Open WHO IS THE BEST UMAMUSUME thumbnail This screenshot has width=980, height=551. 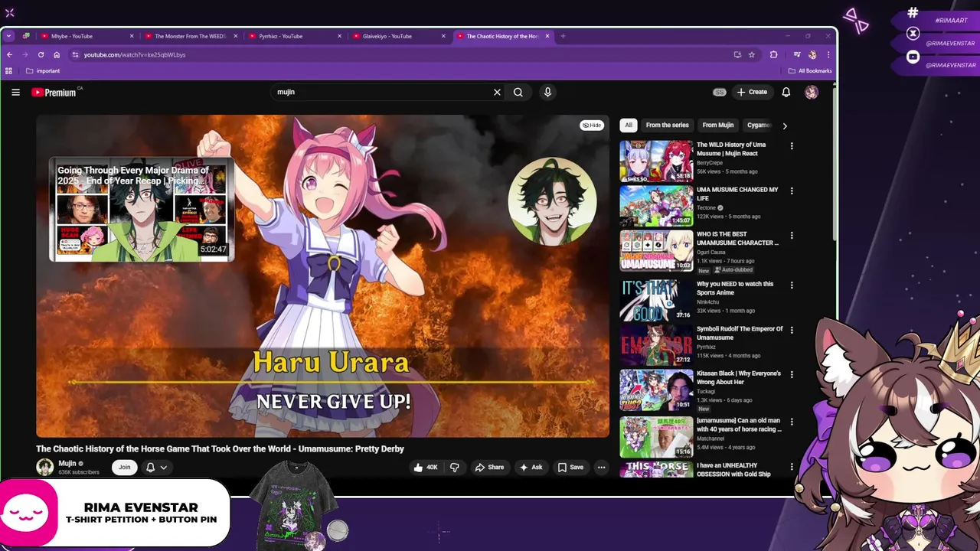pos(656,251)
